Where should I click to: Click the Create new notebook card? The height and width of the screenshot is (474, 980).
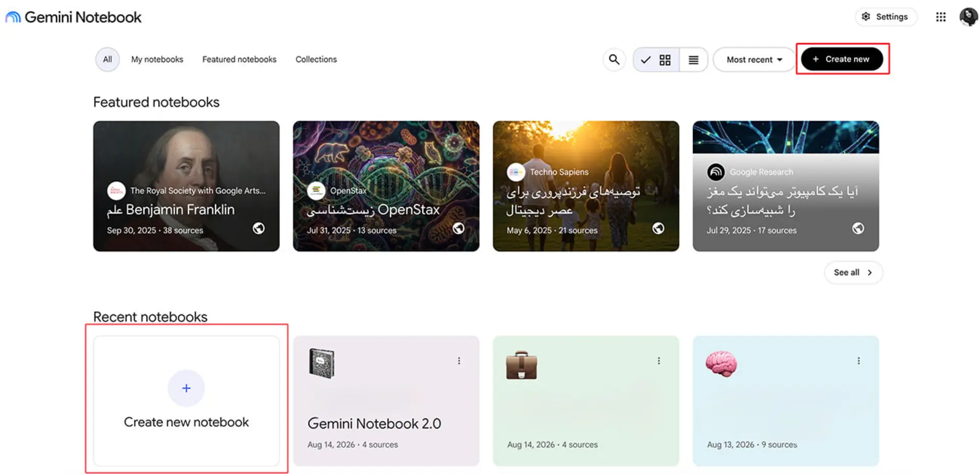(186, 401)
